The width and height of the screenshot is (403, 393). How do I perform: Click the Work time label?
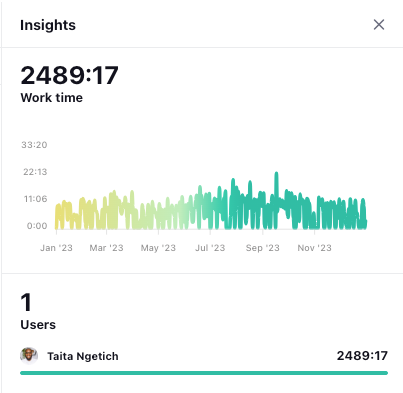pos(52,98)
